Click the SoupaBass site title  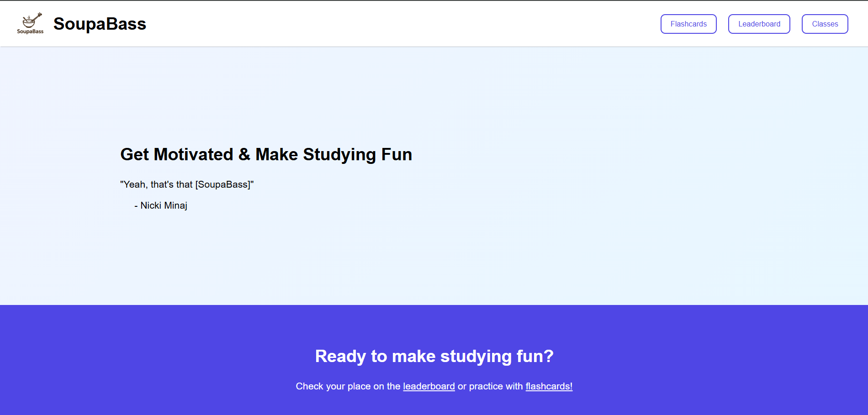pyautogui.click(x=100, y=24)
